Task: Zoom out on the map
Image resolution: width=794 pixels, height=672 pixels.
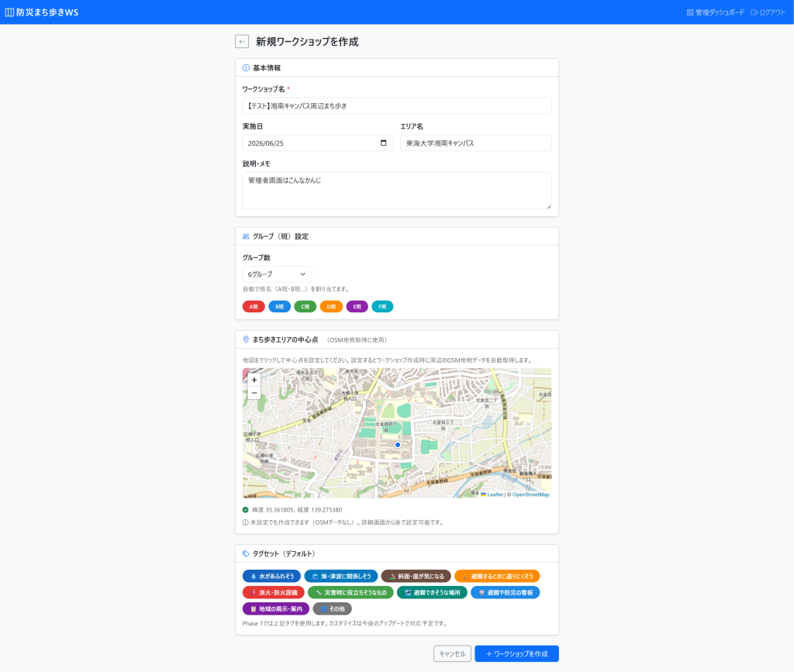Action: (254, 393)
